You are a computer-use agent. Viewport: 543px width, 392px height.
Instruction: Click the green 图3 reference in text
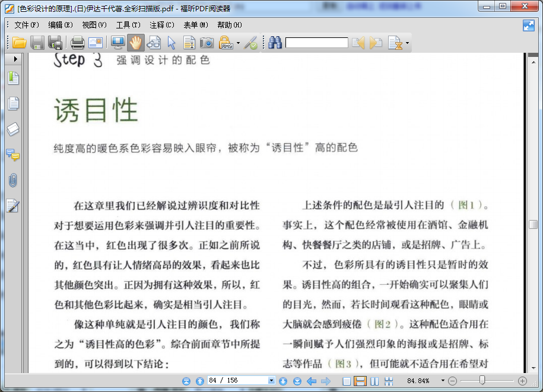click(343, 364)
